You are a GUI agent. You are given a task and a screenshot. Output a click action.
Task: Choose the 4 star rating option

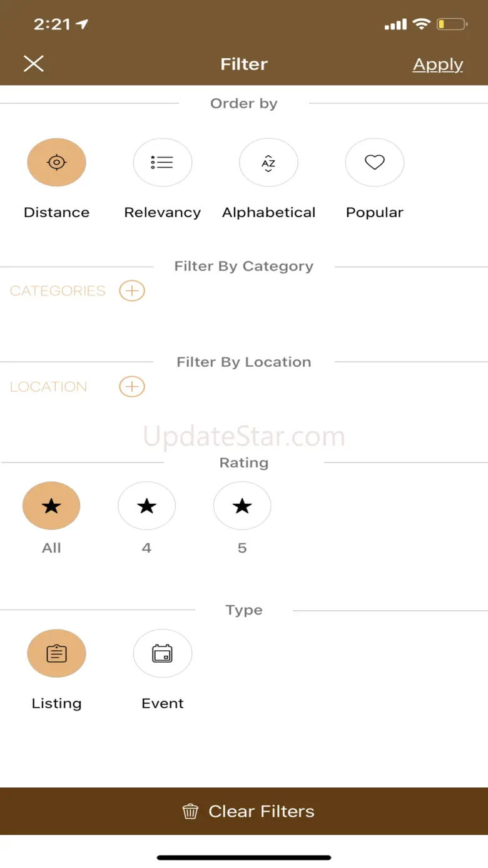147,506
